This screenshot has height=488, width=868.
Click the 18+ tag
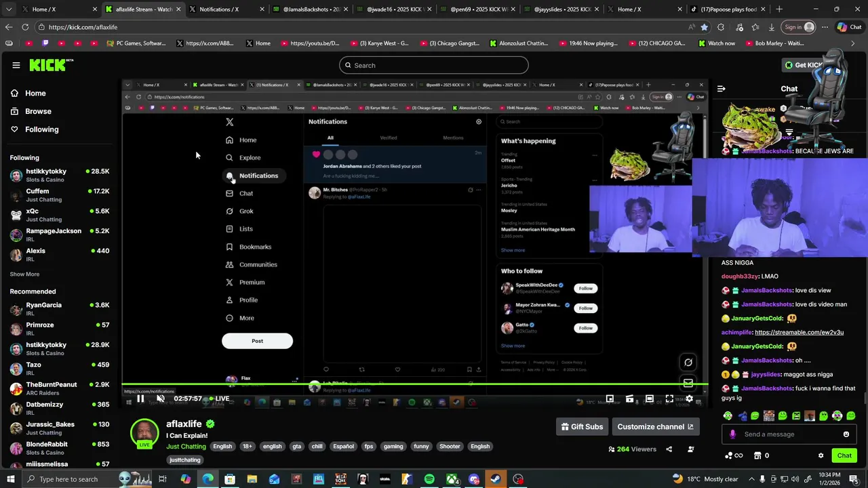pyautogui.click(x=247, y=447)
